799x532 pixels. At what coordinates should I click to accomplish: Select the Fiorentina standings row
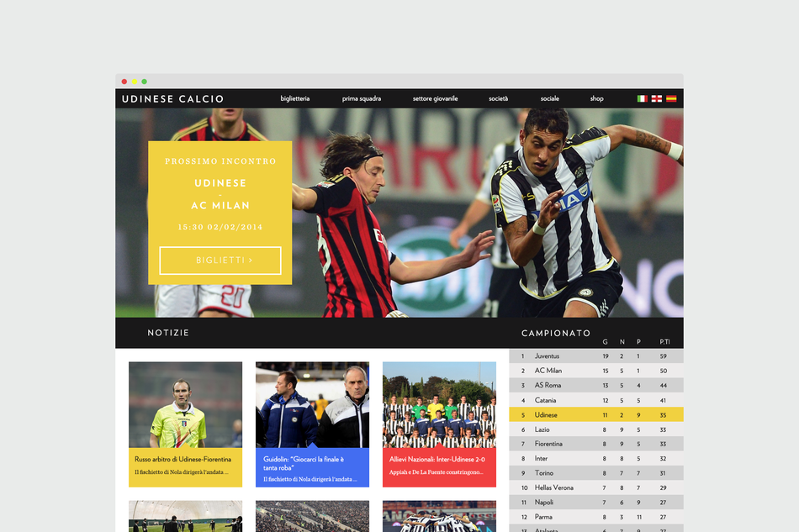tap(596, 444)
